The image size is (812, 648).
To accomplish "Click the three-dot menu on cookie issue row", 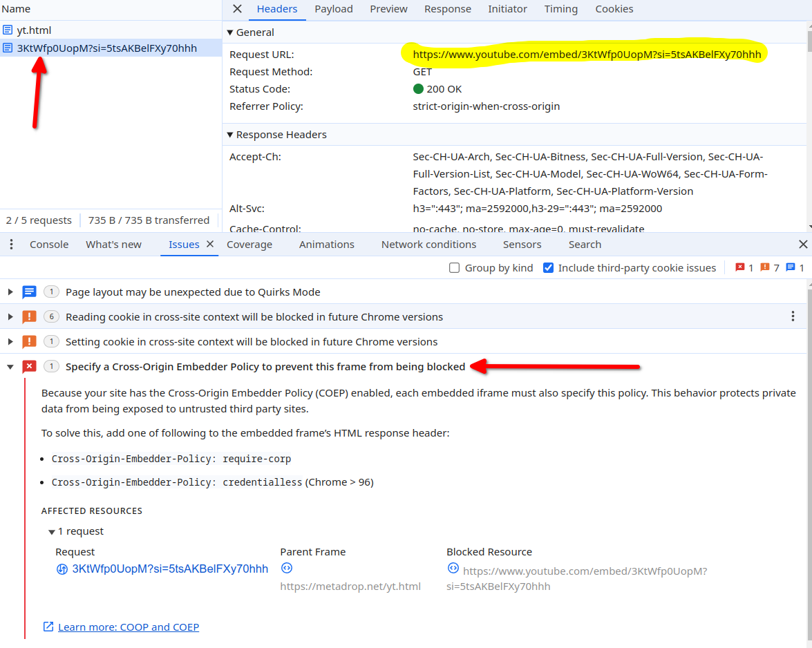I will pyautogui.click(x=793, y=316).
